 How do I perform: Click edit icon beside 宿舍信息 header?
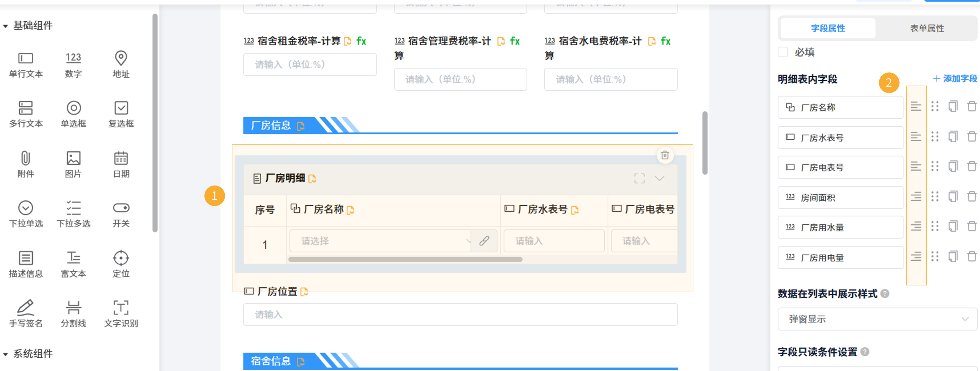pos(300,361)
